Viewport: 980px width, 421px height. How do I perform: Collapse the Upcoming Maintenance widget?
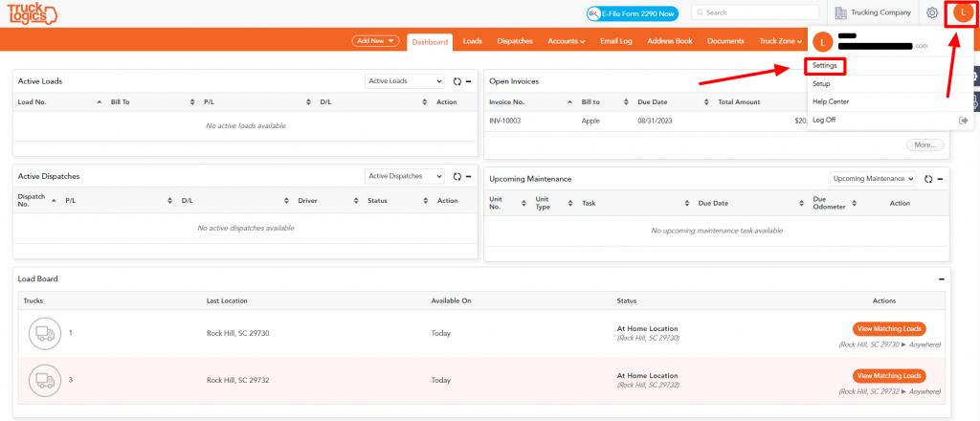point(940,179)
